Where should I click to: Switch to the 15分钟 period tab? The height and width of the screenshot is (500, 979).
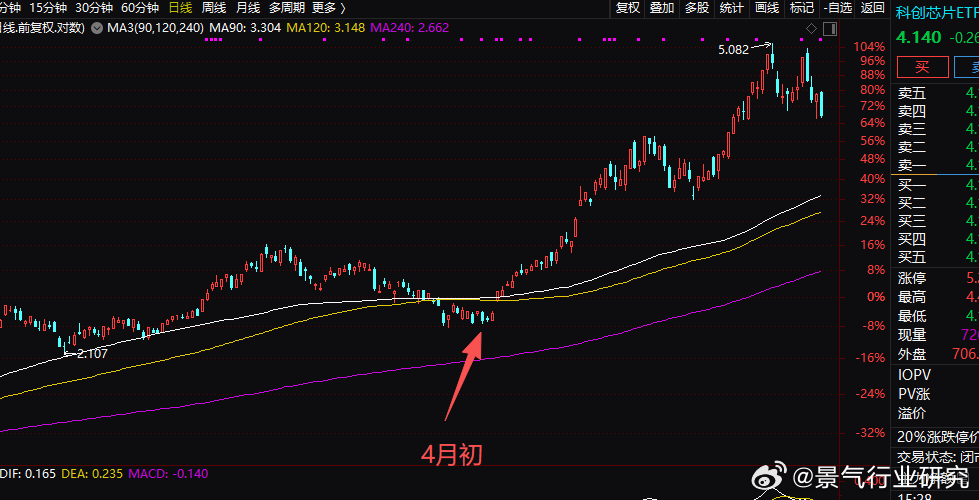point(48,8)
